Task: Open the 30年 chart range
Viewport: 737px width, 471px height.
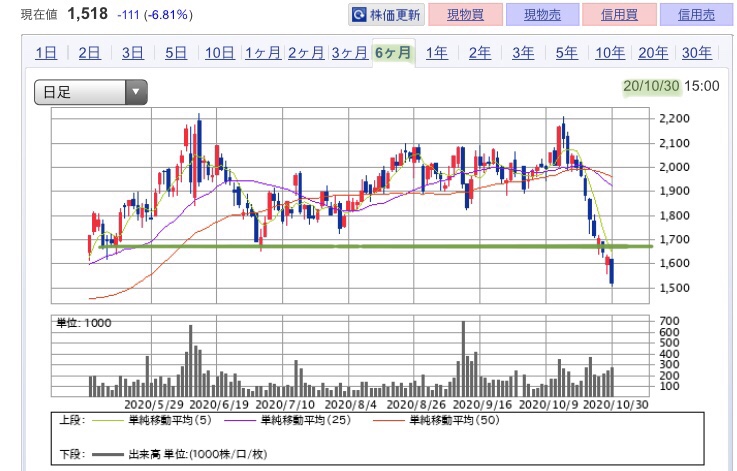Action: 697,53
